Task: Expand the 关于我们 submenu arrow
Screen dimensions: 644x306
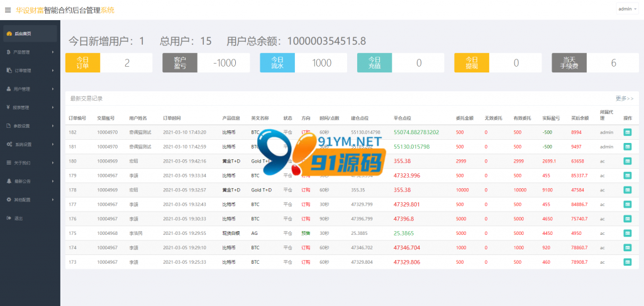Action: 53,163
